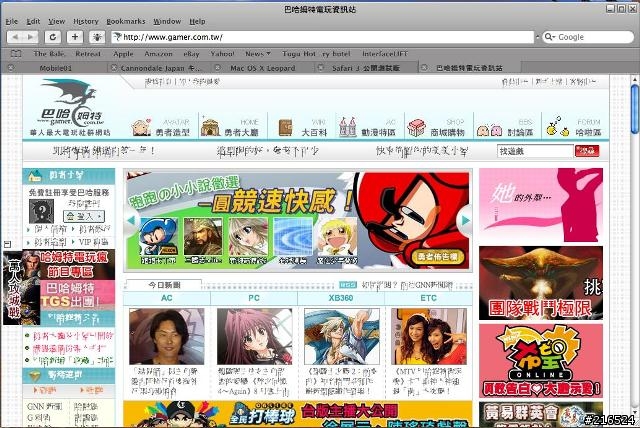Open the Help menu

point(197,22)
